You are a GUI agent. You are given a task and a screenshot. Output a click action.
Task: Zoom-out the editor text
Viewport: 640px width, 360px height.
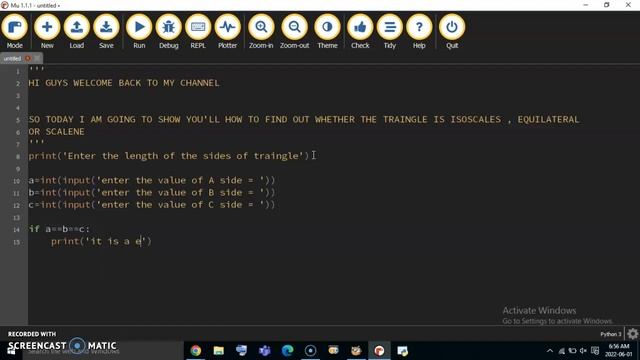tap(294, 31)
